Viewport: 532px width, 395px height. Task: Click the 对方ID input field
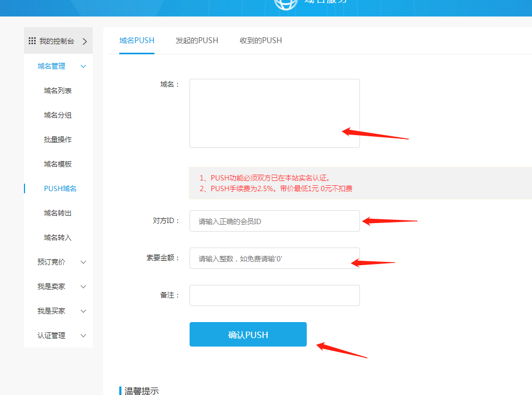coord(274,221)
